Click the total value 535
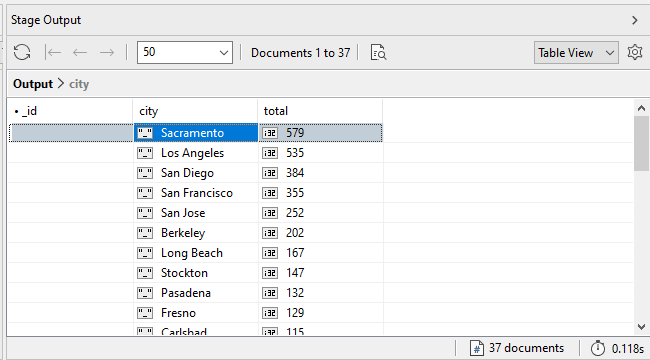Screen dimensions: 650x360 pos(295,153)
